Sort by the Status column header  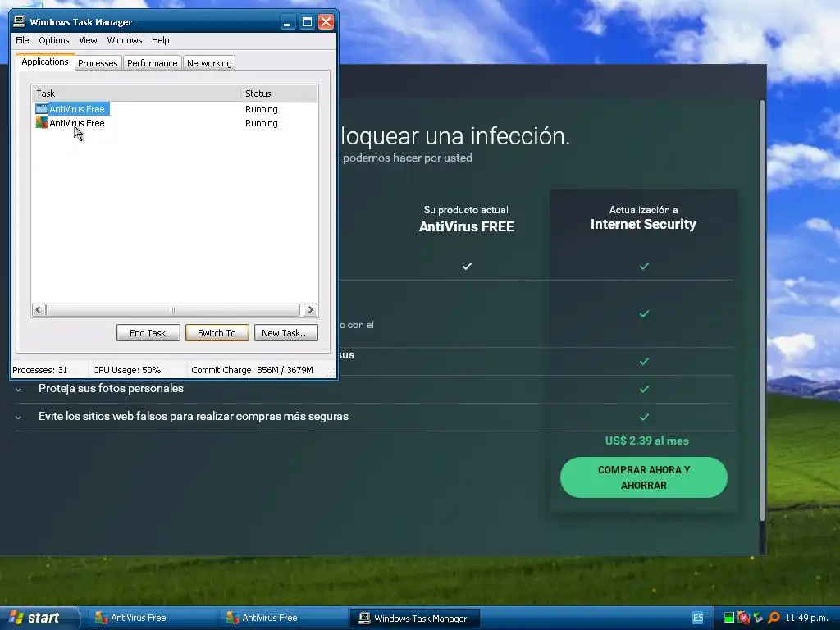[279, 94]
